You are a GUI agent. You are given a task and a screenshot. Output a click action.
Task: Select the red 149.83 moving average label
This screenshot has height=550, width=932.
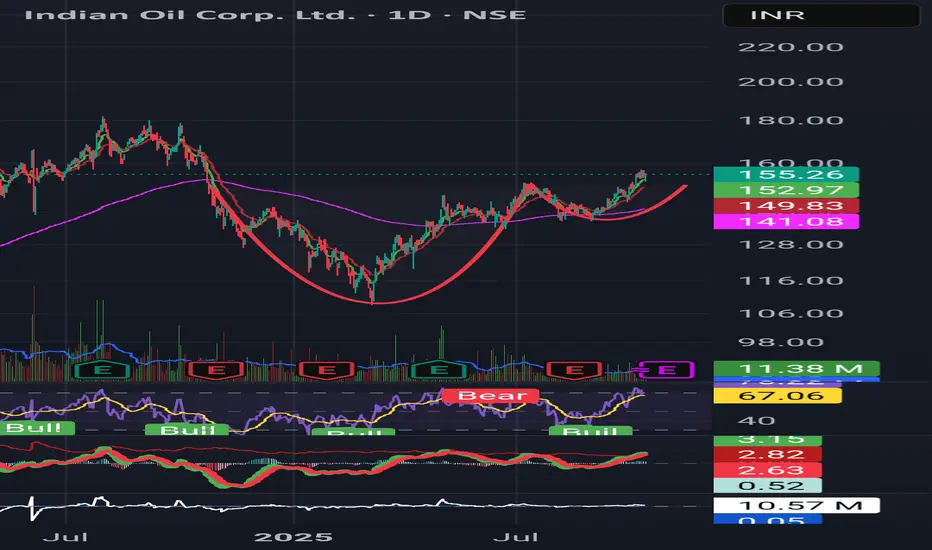(x=786, y=206)
